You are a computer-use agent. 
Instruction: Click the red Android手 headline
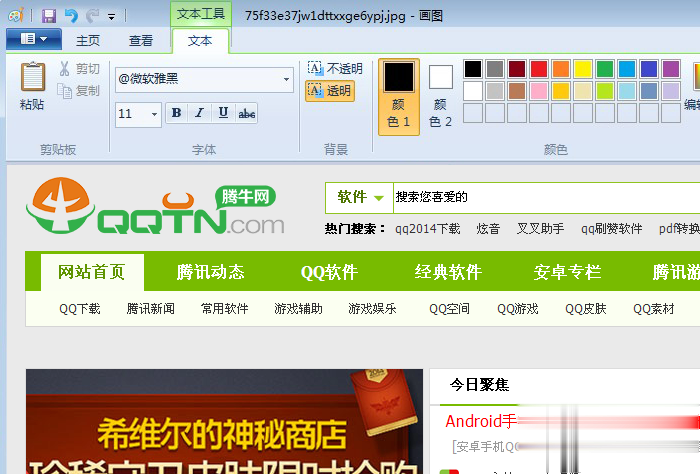[481, 421]
